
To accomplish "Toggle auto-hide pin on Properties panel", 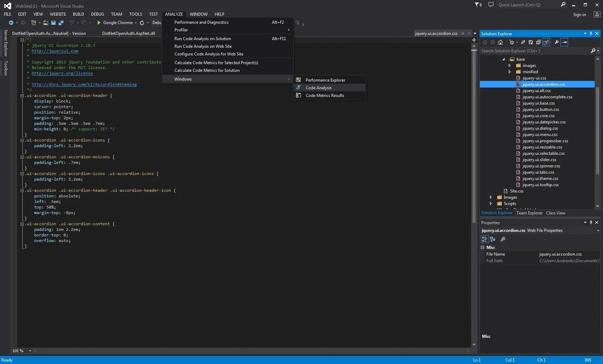I will [591, 222].
